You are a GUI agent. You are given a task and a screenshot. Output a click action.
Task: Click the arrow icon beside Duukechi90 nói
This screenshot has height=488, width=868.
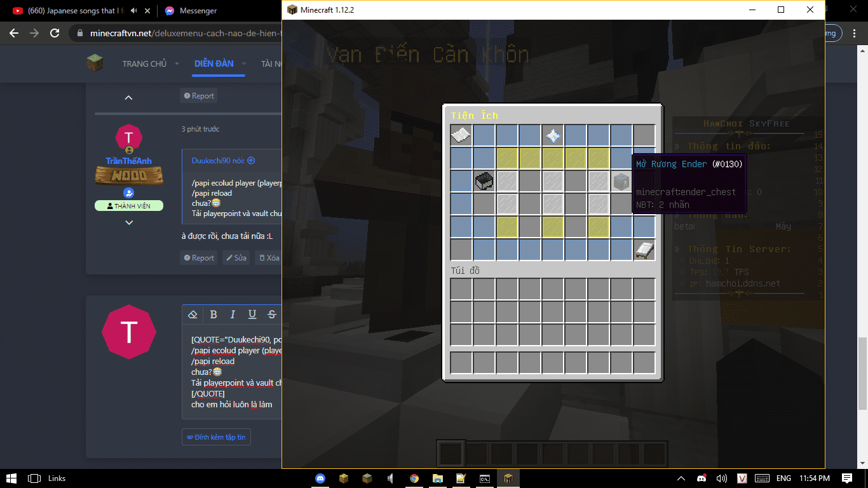251,161
